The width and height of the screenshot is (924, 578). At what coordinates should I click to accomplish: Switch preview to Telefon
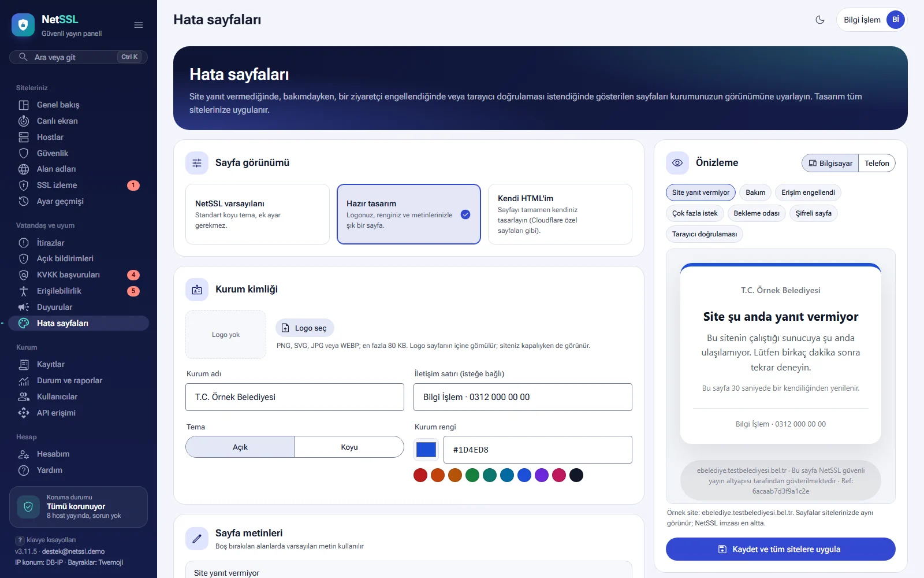coord(877,163)
